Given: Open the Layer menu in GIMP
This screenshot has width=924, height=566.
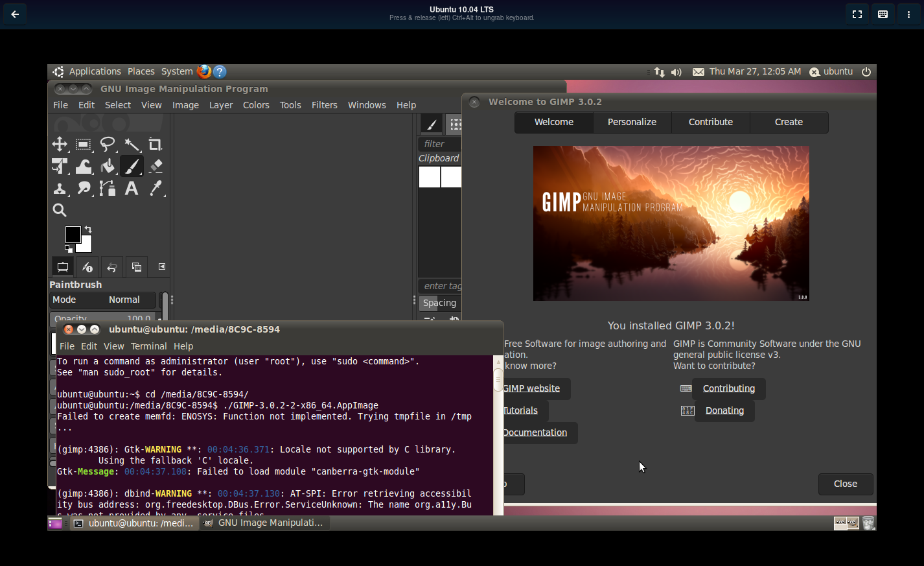Looking at the screenshot, I should (x=221, y=105).
